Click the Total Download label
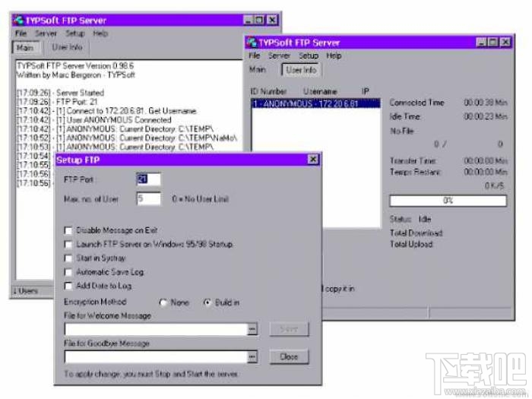Viewport: 532px width, 399px height. pos(416,233)
